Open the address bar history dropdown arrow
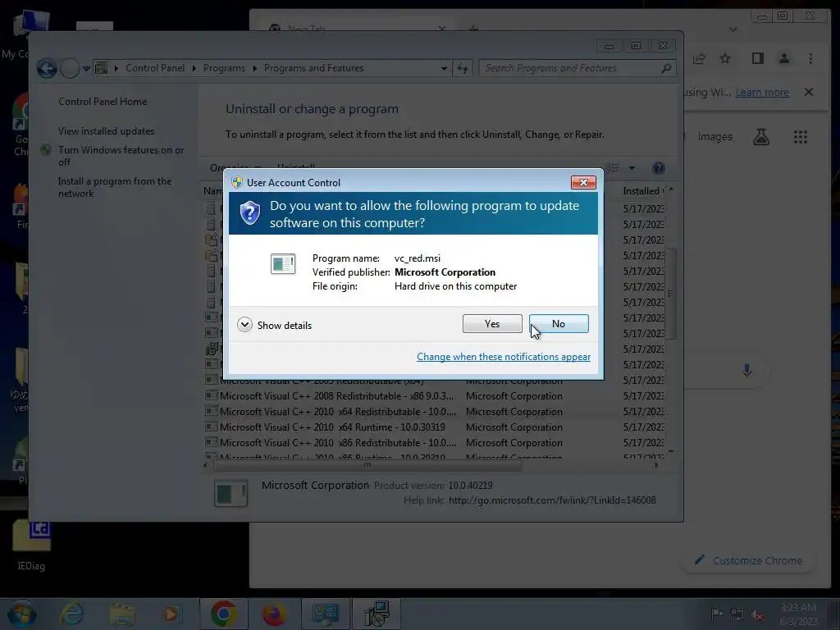 pyautogui.click(x=444, y=69)
